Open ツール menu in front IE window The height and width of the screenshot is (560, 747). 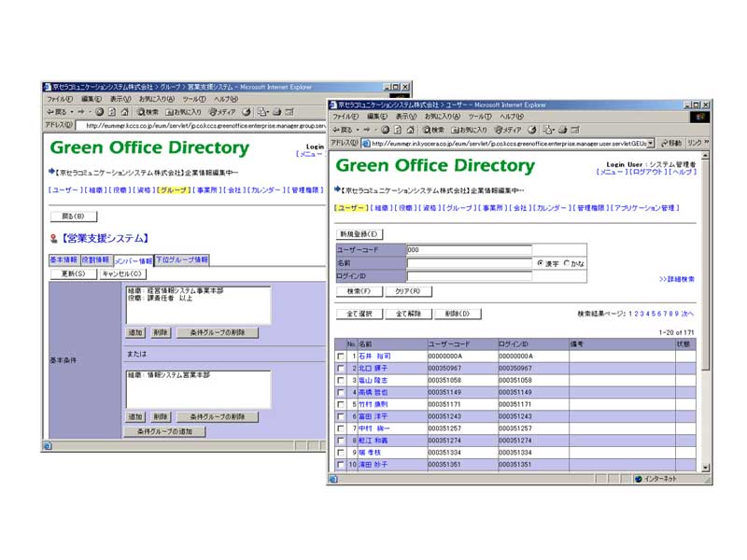[480, 116]
